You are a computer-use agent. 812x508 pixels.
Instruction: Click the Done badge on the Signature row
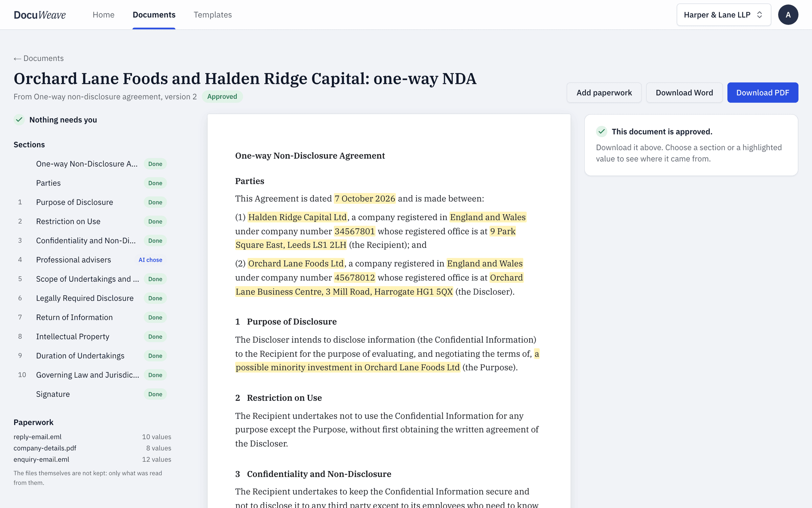tap(155, 394)
